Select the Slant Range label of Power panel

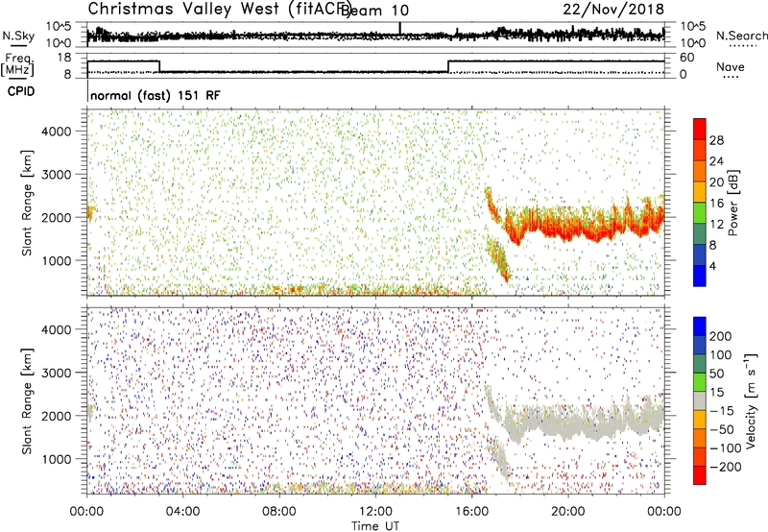click(27, 203)
